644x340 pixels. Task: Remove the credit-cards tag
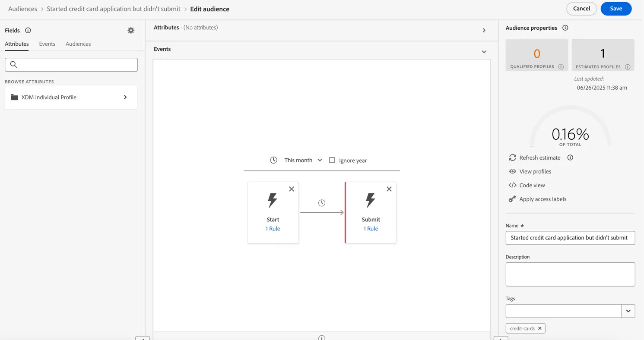[x=539, y=328]
